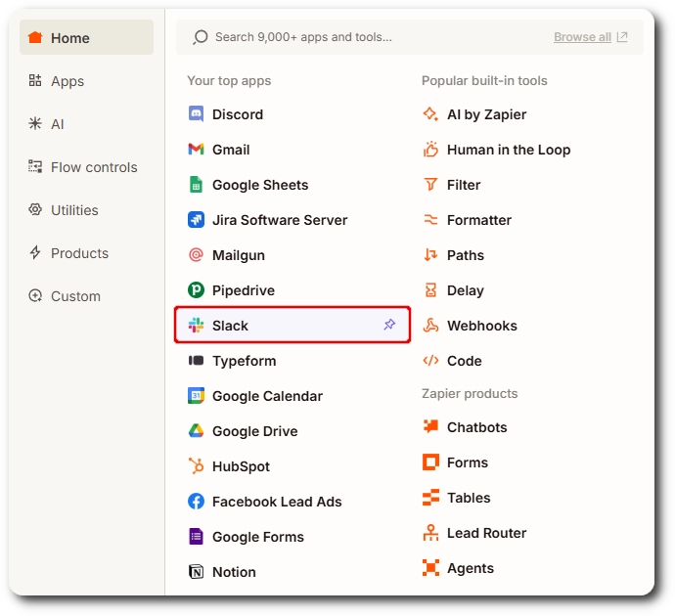The height and width of the screenshot is (616, 675).
Task: Choose Lead Router label
Action: pyautogui.click(x=486, y=533)
